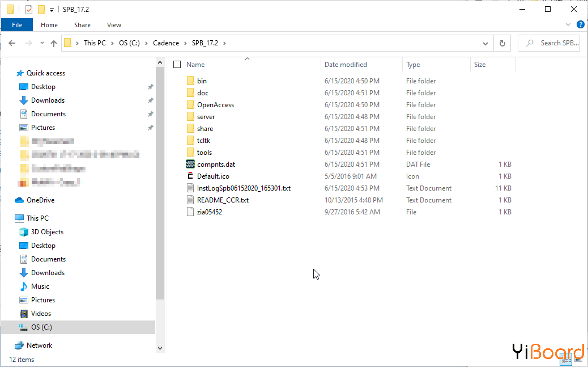Open the View ribbon tab
Screen dimensions: 588x367
(x=114, y=25)
